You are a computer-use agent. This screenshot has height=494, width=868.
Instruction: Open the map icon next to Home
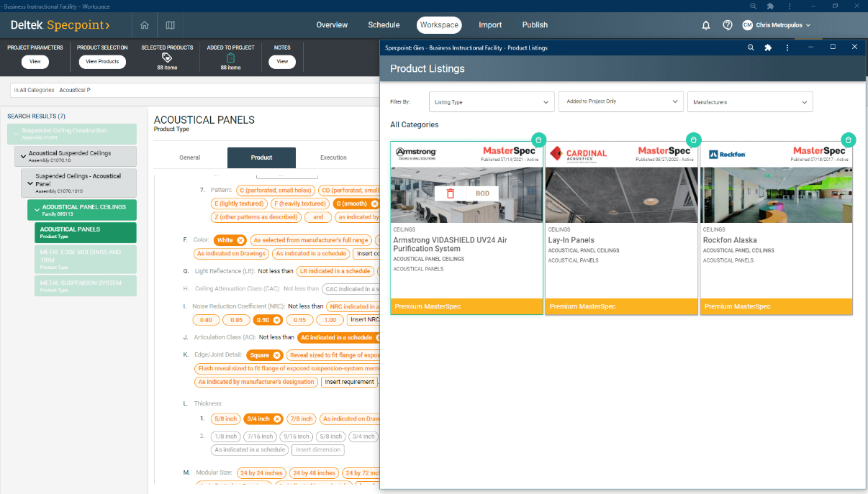(170, 25)
